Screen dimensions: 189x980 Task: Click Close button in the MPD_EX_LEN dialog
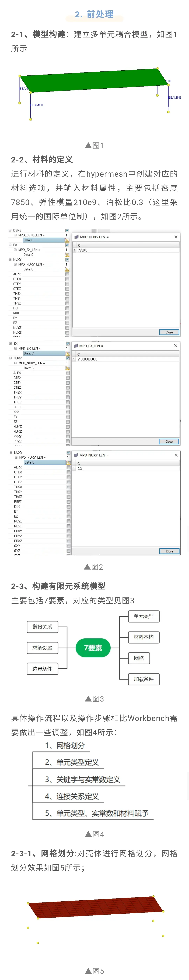click(x=169, y=442)
